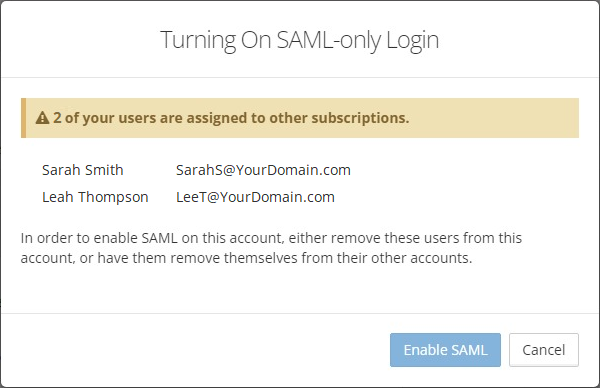Click the word 'SAML-only' in the dialog title
This screenshot has height=388, width=600.
(x=329, y=40)
